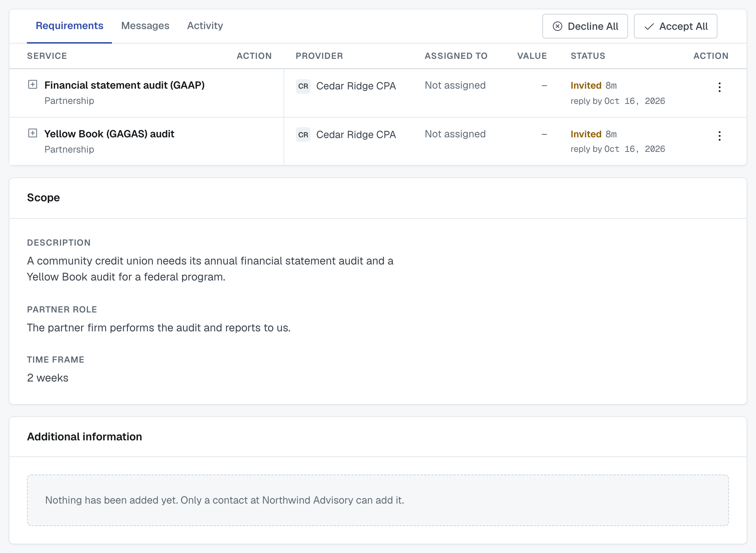Expand the Yellow Book (GAGAS) audit row
Screen dimensions: 756x553
click(33, 133)
